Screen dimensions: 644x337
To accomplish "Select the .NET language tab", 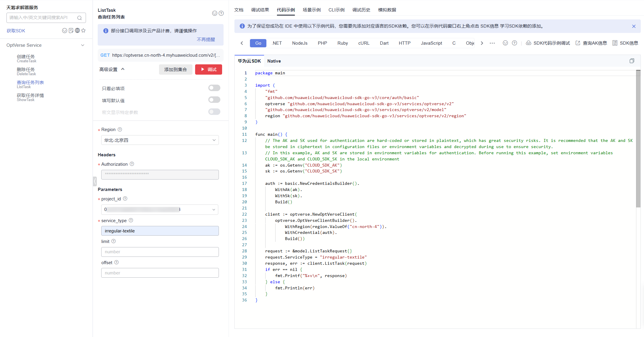I will 277,43.
